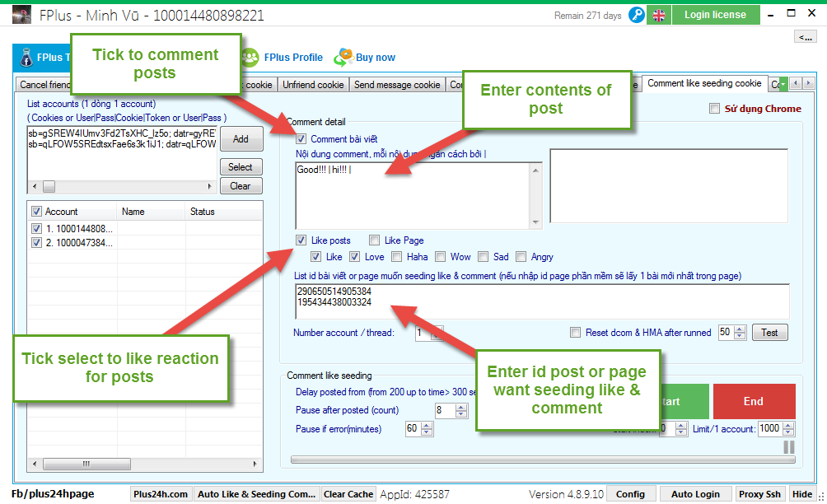This screenshot has width=827, height=504.
Task: Click the Pause after posted value field
Action: click(x=445, y=411)
